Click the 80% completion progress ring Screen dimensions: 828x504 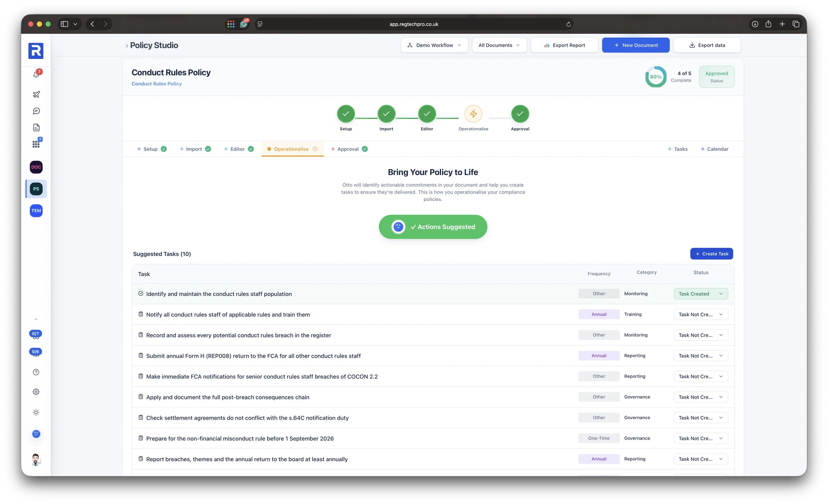click(655, 77)
